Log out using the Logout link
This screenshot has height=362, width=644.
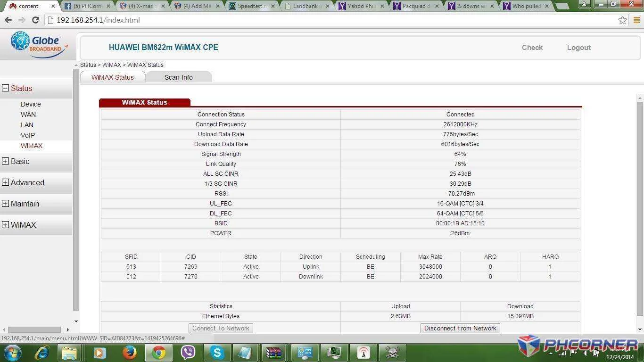click(x=579, y=48)
